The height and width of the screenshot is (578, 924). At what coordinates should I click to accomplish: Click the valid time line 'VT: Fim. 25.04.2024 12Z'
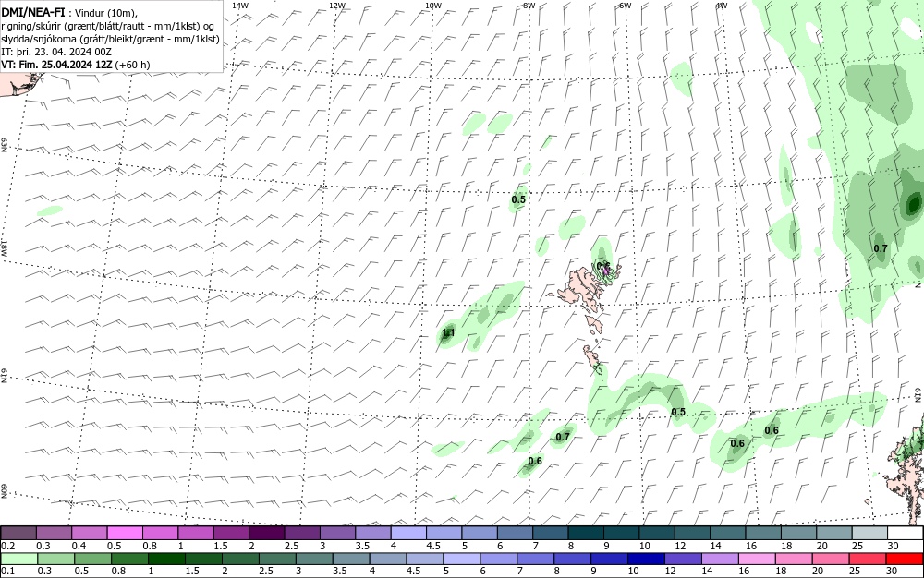click(x=58, y=64)
